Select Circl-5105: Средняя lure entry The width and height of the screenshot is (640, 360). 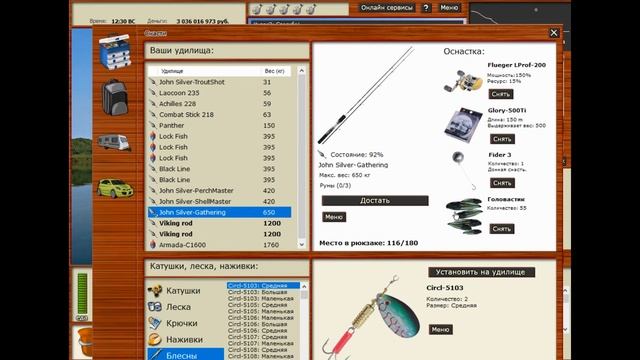(263, 305)
